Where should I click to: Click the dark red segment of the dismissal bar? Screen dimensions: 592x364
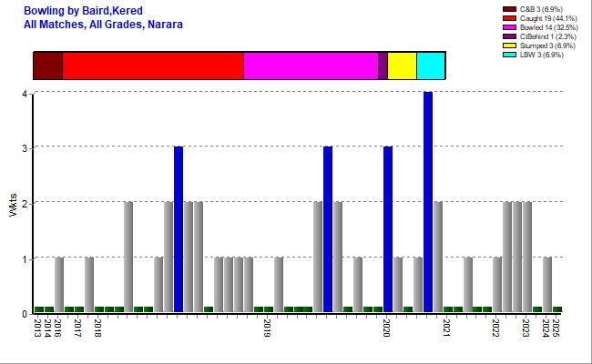point(48,66)
